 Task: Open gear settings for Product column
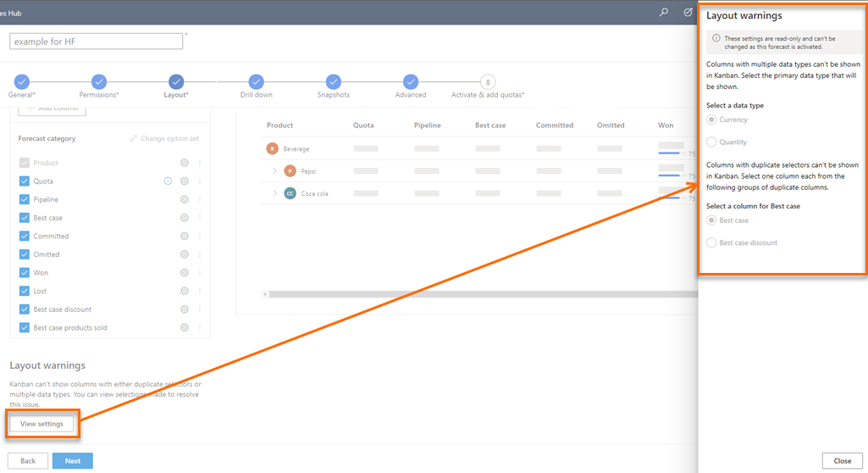pyautogui.click(x=185, y=163)
